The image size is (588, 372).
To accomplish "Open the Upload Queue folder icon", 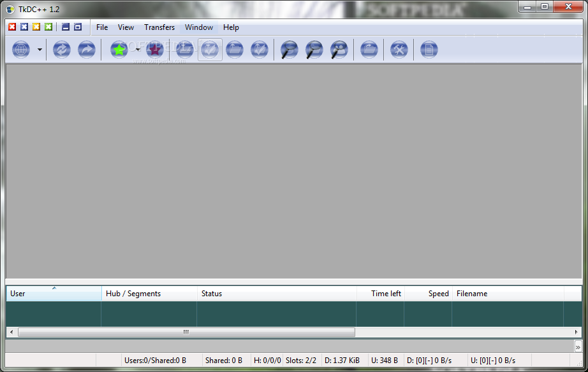I will [x=235, y=50].
